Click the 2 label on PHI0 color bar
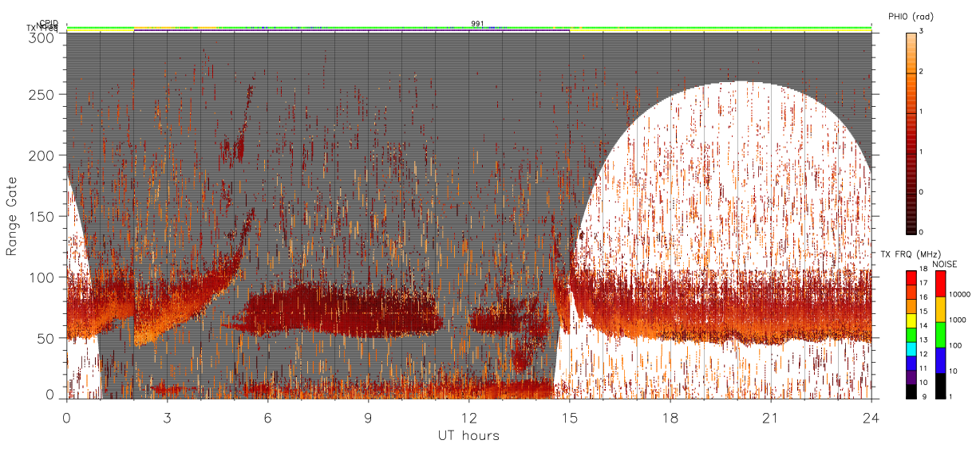 [x=922, y=73]
